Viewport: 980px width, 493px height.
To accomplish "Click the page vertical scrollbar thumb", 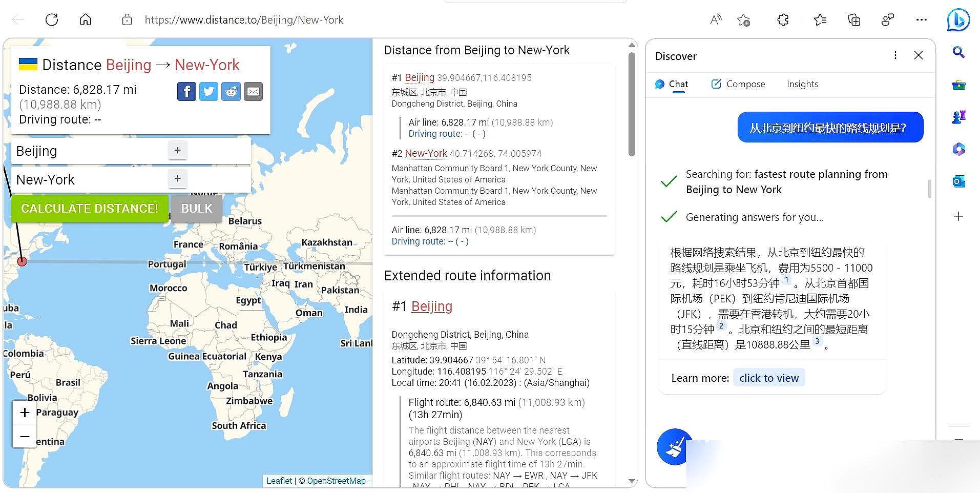I will tap(632, 105).
